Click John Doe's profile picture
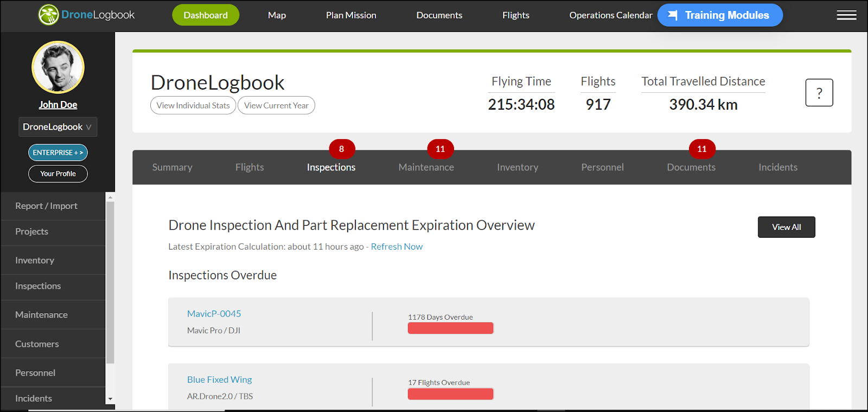The height and width of the screenshot is (412, 868). [x=58, y=67]
